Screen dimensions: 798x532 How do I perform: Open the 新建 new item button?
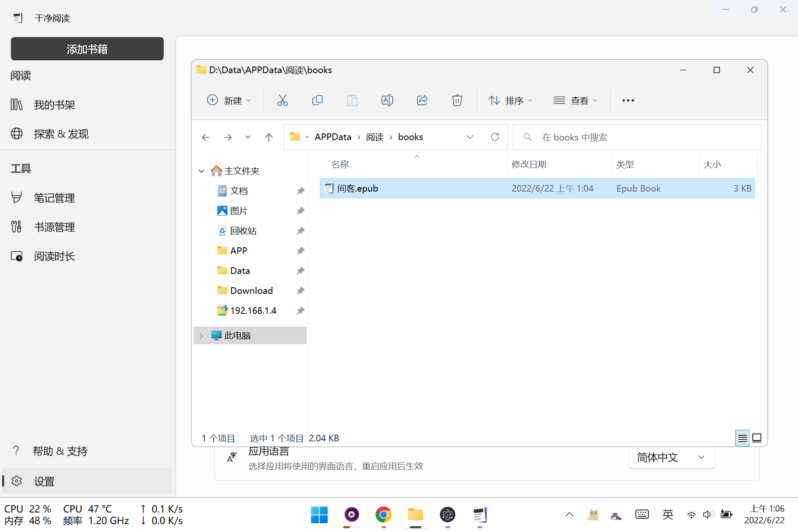click(229, 100)
